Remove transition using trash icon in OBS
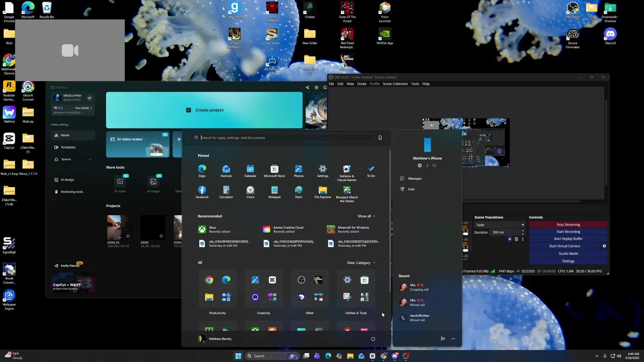 [x=516, y=239]
